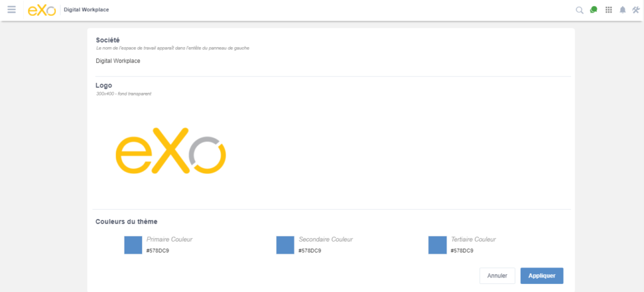Open the search magnifier icon

tap(579, 10)
